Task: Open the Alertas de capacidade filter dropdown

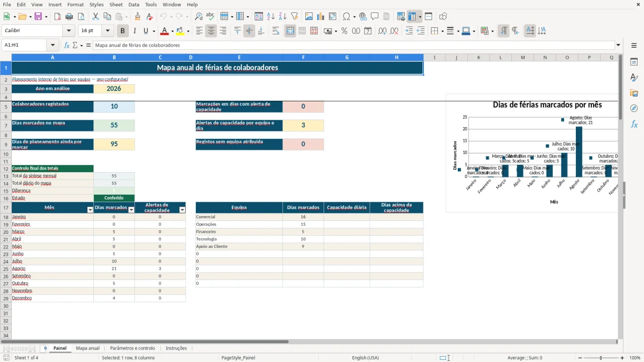Action: (x=182, y=210)
